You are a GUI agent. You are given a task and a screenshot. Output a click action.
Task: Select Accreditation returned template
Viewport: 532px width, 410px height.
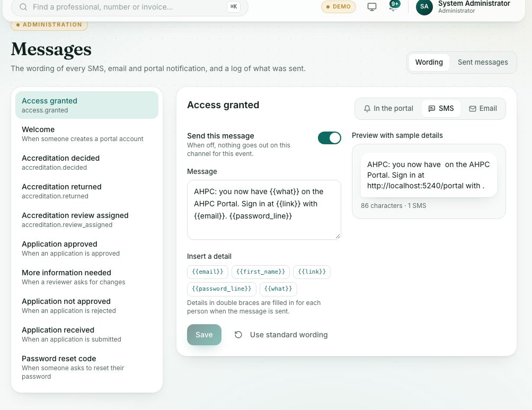coord(86,191)
